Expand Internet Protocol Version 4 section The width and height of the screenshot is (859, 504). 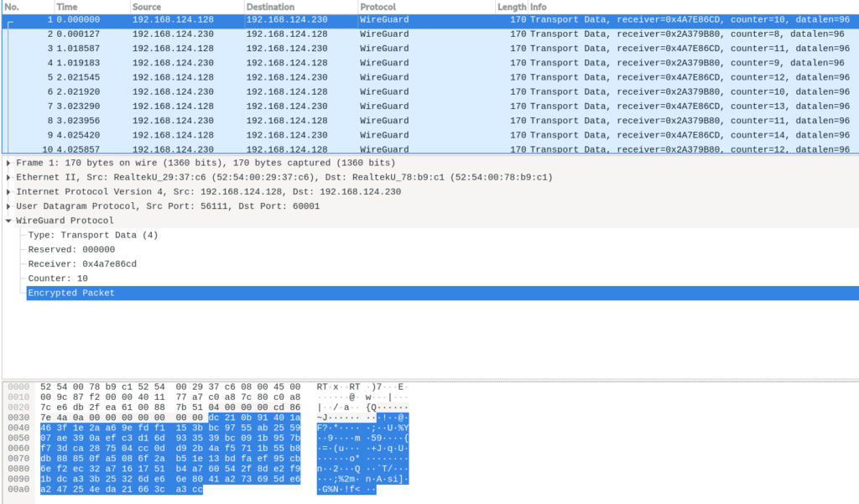[8, 191]
